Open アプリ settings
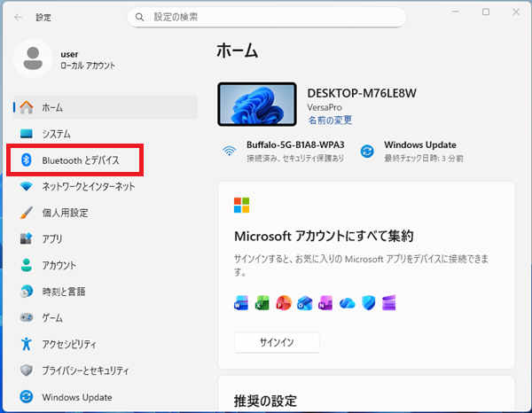 point(106,238)
